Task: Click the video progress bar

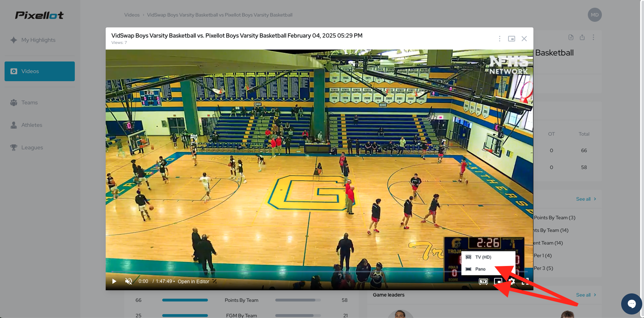Action: [x=320, y=272]
